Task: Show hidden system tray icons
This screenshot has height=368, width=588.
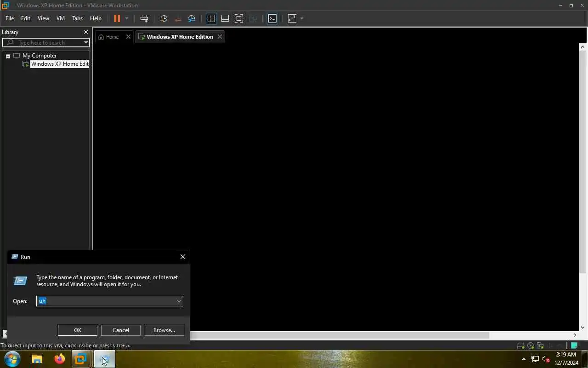Action: pos(524,359)
